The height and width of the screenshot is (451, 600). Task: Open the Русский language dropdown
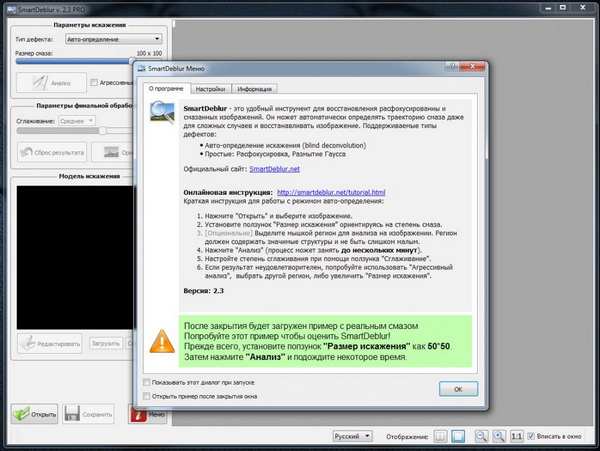tap(353, 437)
